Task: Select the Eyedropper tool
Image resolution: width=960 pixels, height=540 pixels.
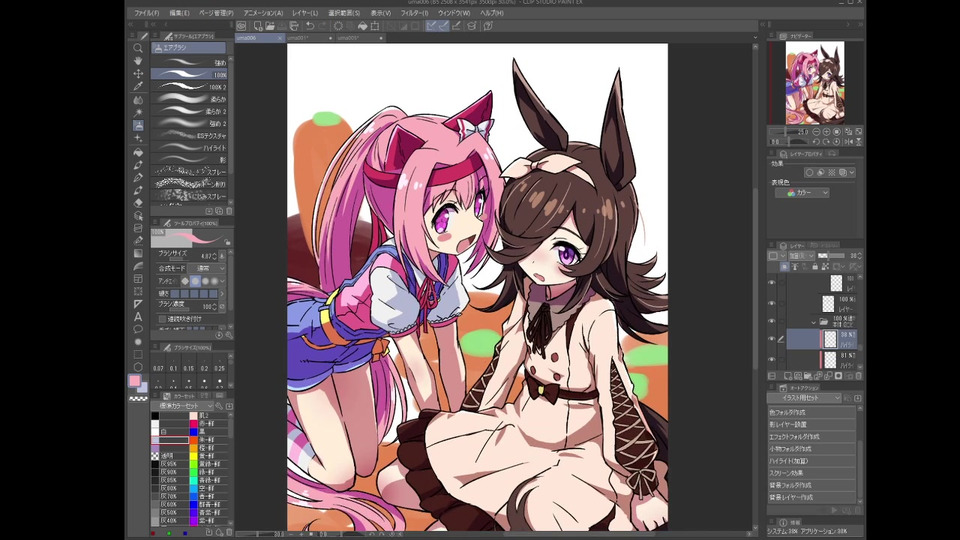Action: click(x=138, y=86)
